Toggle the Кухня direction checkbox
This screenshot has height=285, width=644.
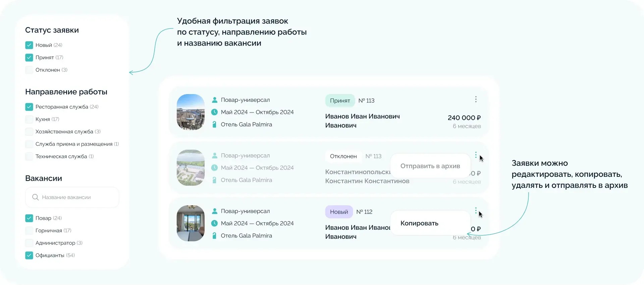(29, 119)
